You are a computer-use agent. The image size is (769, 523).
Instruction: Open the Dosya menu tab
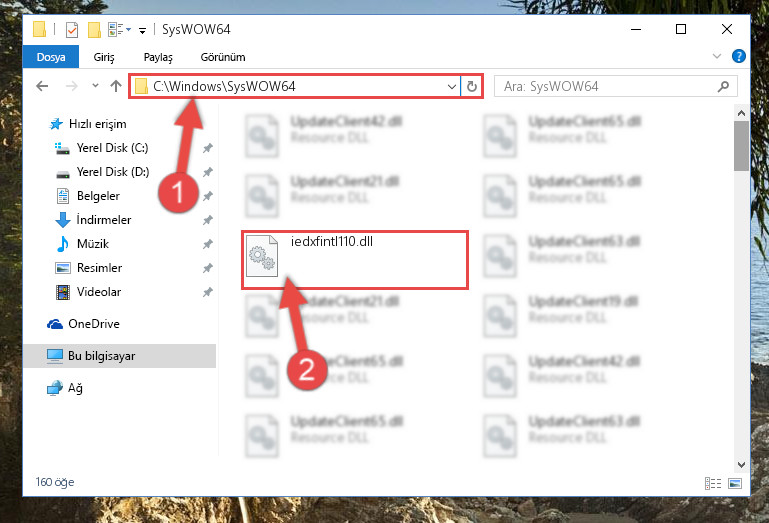51,57
